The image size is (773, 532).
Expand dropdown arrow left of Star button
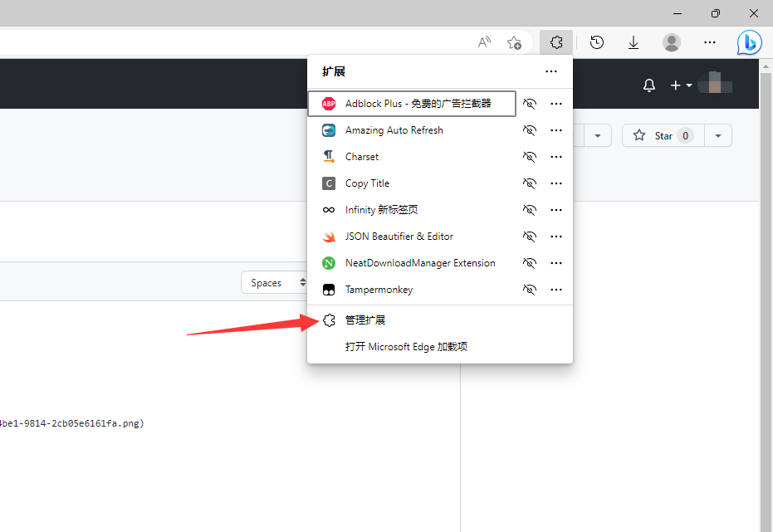598,135
